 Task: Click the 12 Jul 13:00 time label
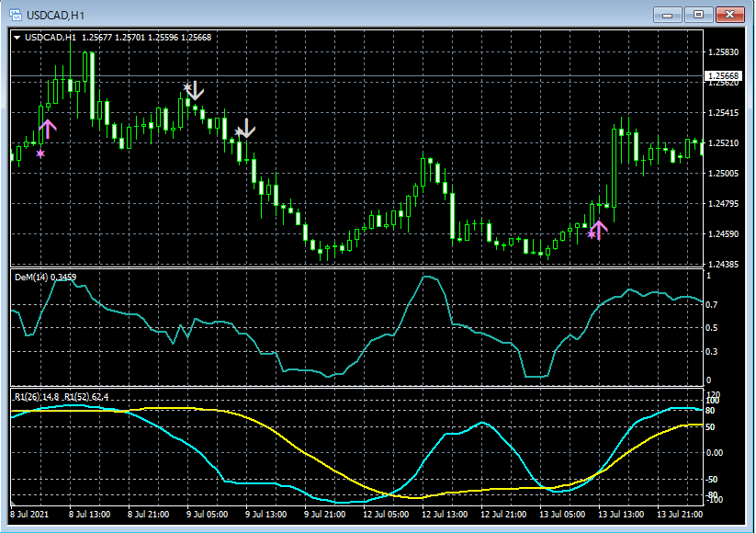coord(445,515)
